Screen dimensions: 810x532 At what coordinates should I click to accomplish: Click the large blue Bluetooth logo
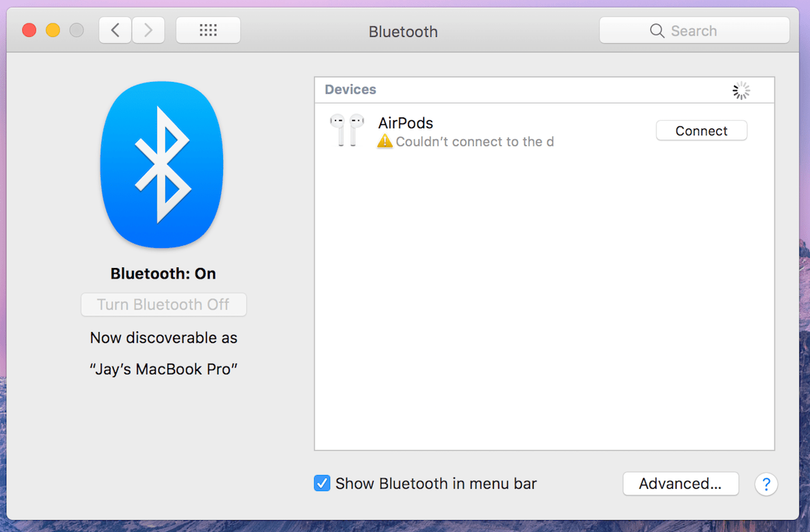[162, 165]
